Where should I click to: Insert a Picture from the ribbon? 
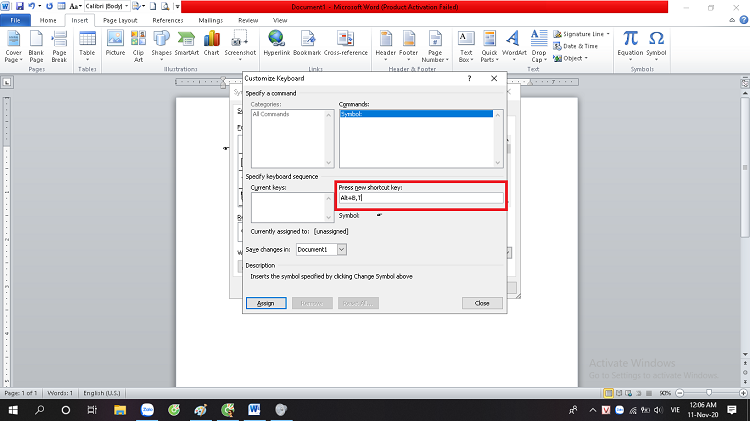[115, 44]
